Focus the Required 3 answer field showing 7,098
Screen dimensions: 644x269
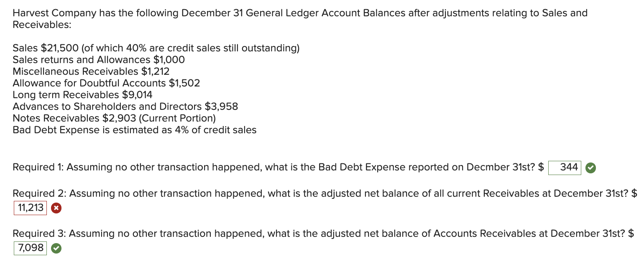(x=30, y=248)
